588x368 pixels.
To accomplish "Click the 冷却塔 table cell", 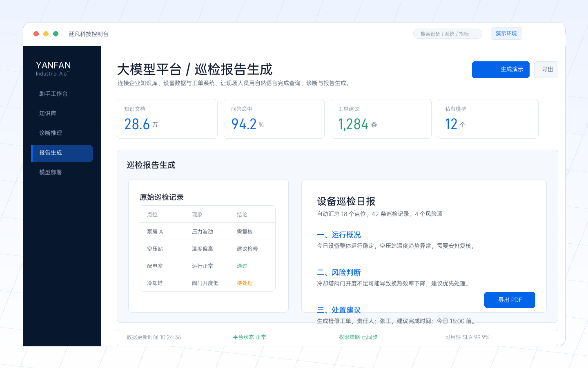I will [x=155, y=283].
